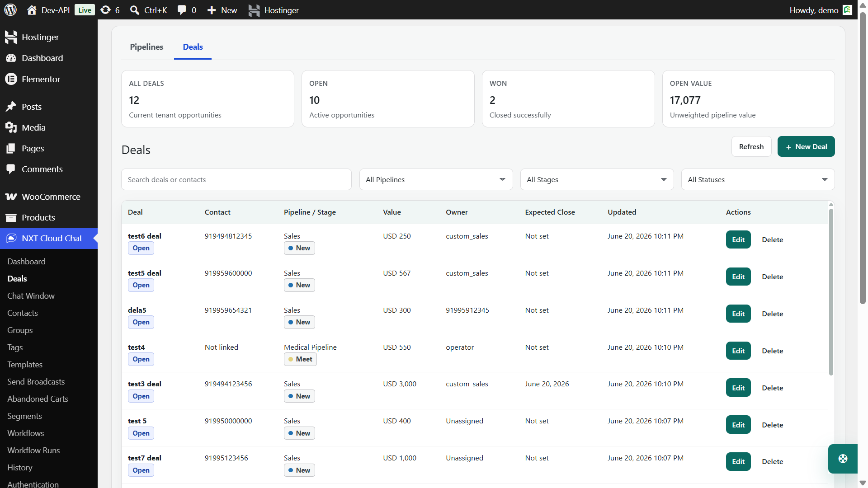Click owner 91995912345 in dela5 row
The height and width of the screenshot is (488, 868).
(467, 310)
